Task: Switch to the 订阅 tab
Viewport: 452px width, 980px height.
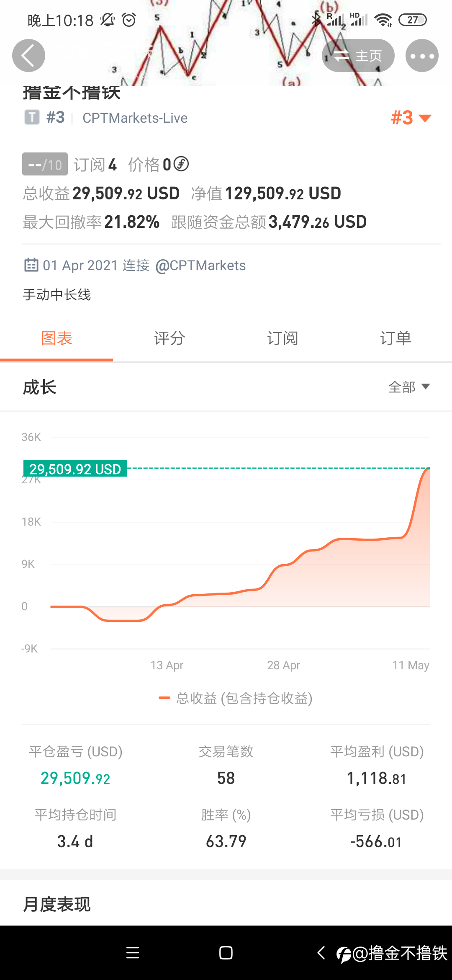Action: point(282,338)
